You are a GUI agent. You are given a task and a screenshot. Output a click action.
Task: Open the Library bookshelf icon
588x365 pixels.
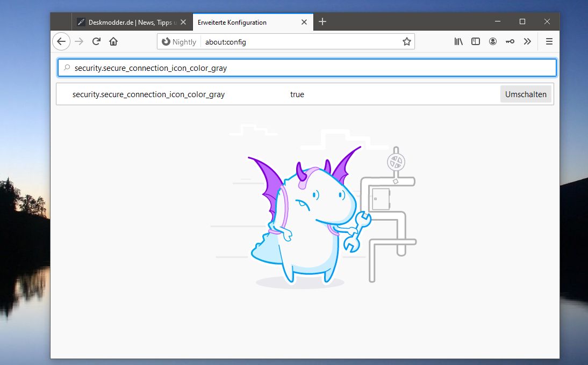458,41
